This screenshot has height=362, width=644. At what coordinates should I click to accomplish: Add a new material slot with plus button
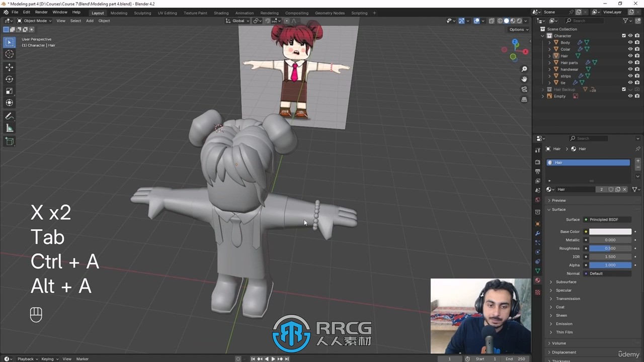coord(638,161)
